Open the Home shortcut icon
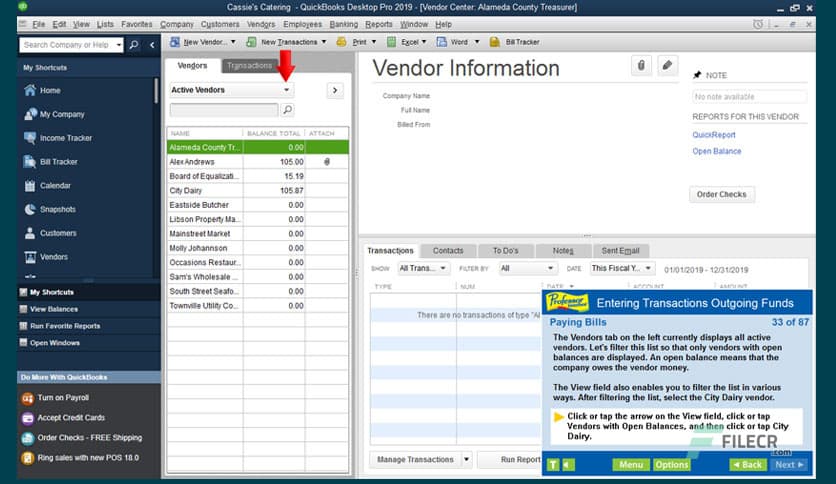This screenshot has height=484, width=836. click(x=30, y=90)
